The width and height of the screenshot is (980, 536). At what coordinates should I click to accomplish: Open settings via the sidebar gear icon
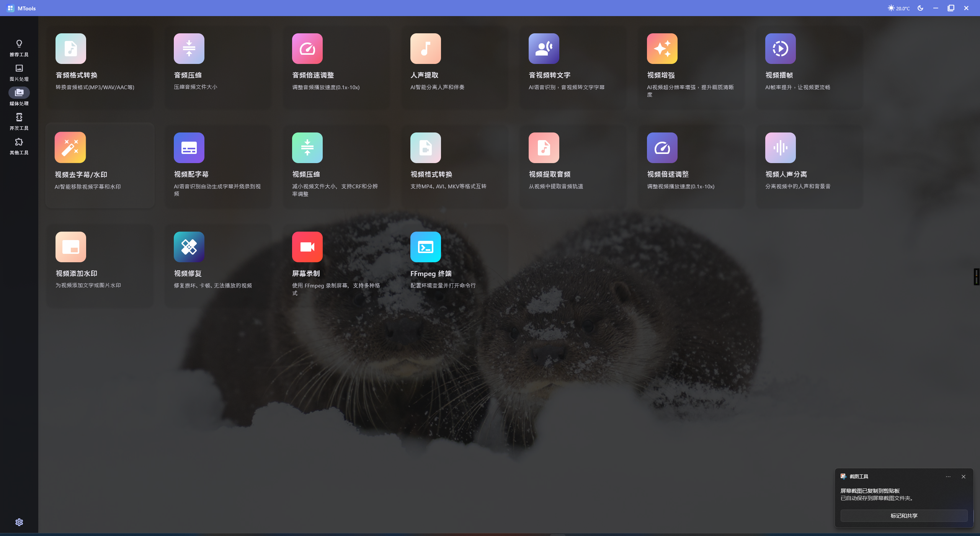19,522
